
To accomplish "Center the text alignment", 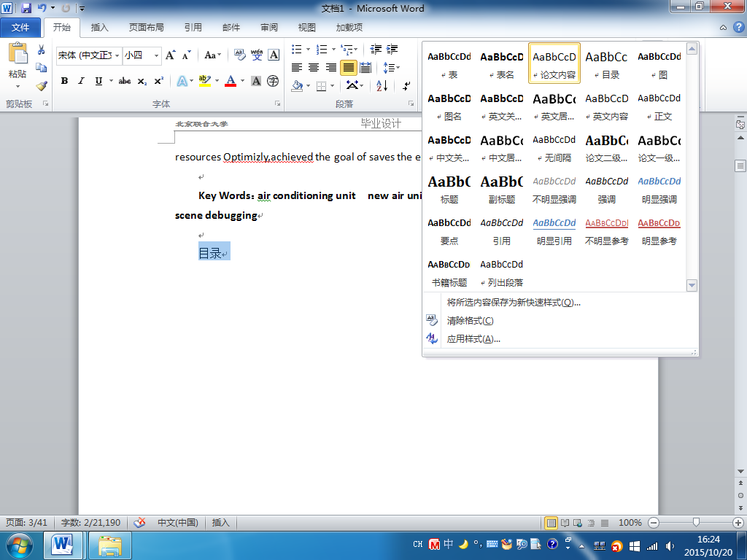I will [314, 68].
